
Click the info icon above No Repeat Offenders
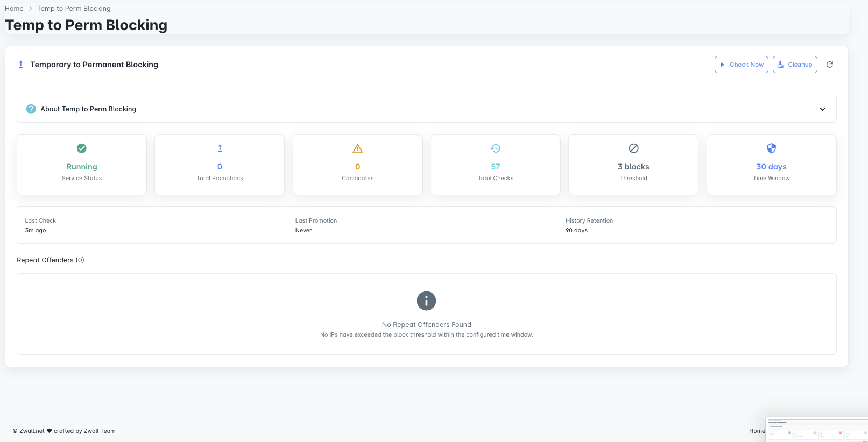coord(426,301)
